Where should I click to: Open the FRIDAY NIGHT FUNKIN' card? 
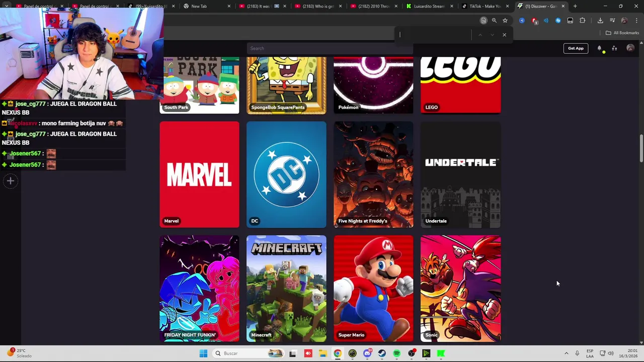(x=199, y=289)
